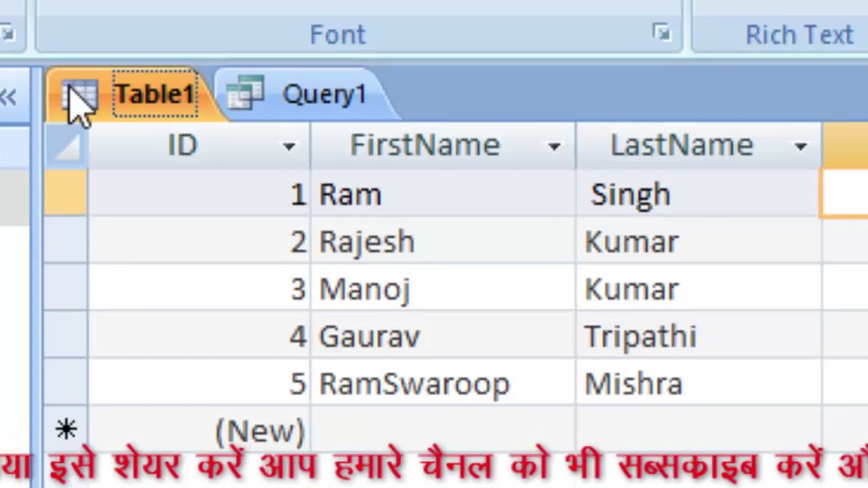
Task: Click the Query1 query icon
Action: [x=245, y=94]
